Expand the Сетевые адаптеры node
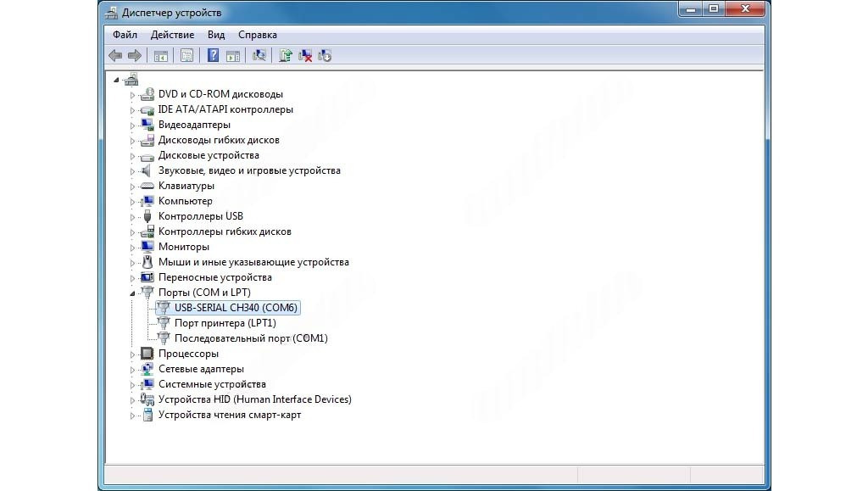 tap(132, 369)
